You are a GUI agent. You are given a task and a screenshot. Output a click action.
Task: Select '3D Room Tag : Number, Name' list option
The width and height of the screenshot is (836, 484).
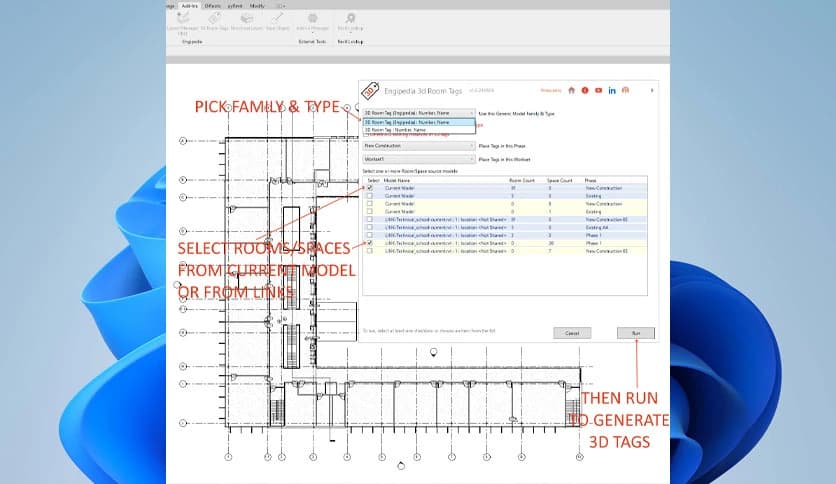pyautogui.click(x=399, y=129)
